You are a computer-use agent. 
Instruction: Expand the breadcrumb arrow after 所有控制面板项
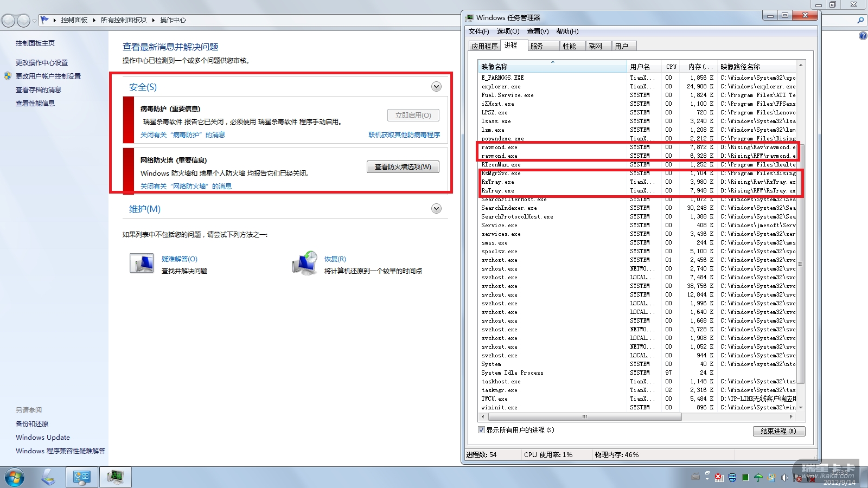[x=154, y=20]
